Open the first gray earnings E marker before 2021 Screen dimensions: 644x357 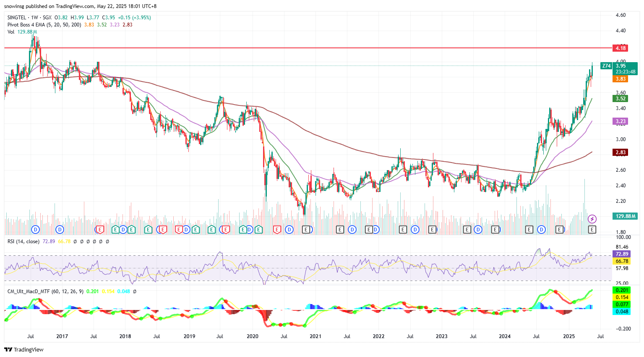306,229
